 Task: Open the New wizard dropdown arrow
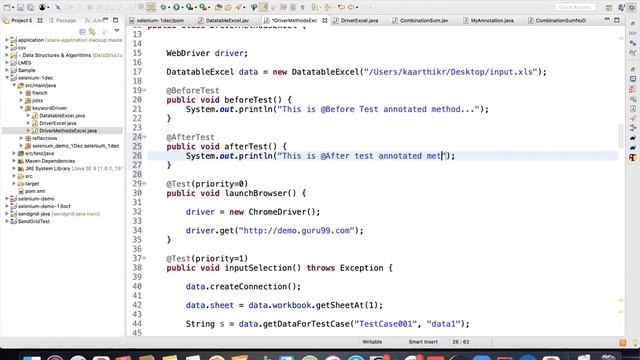(12, 7)
